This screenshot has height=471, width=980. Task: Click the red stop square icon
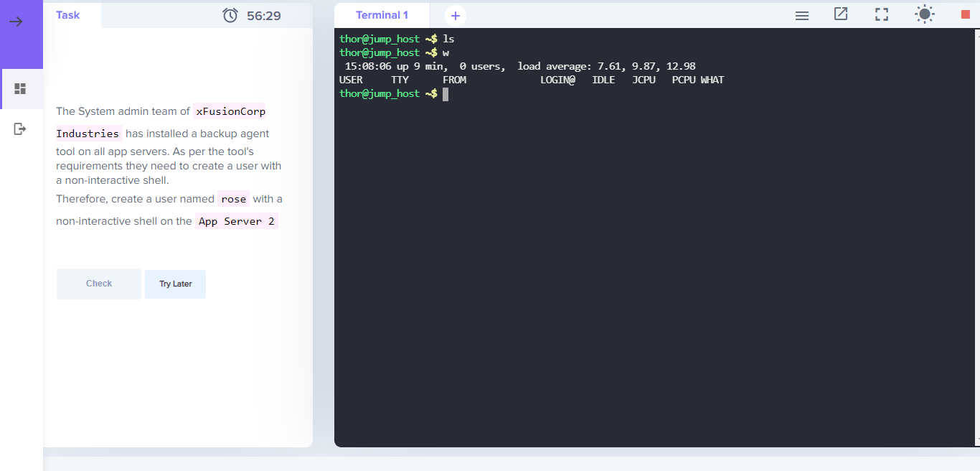(x=965, y=14)
